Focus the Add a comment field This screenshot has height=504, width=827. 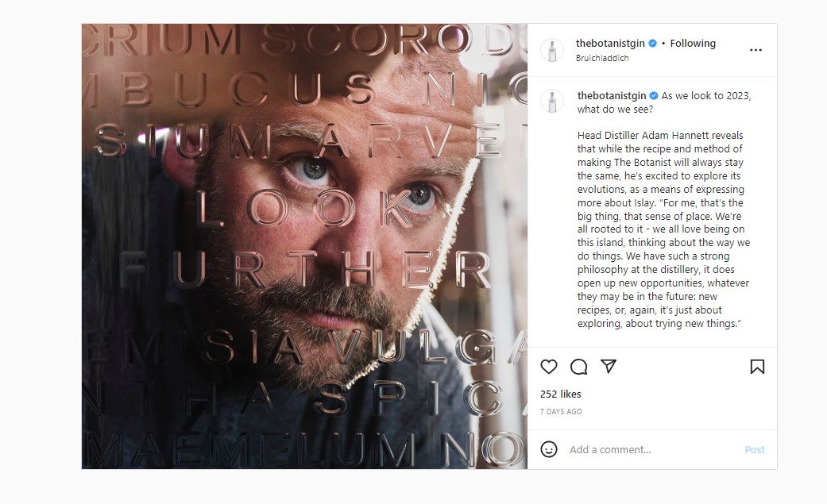(x=652, y=450)
